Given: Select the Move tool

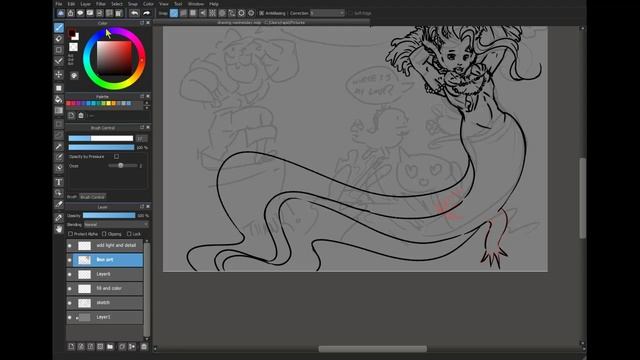Looking at the screenshot, I should coord(59,75).
